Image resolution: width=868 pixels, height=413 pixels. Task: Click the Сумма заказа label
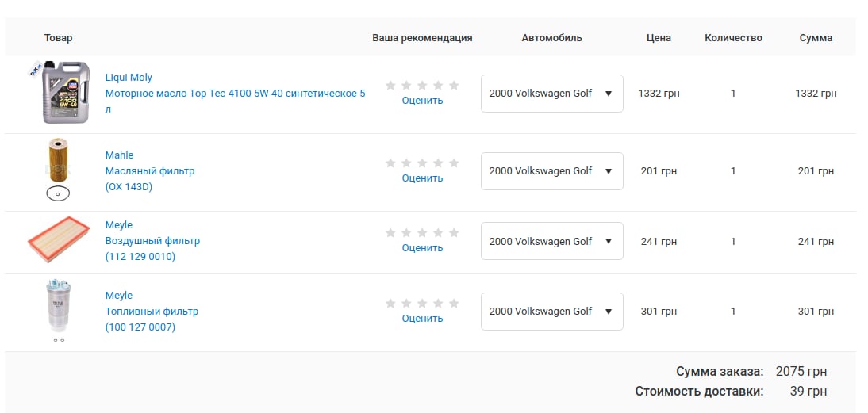[x=720, y=371]
